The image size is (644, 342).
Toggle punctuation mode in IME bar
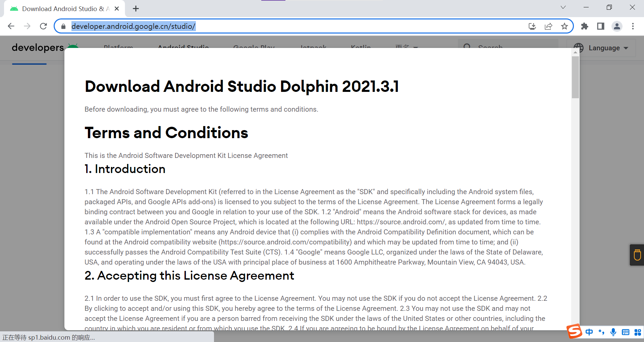tap(601, 332)
